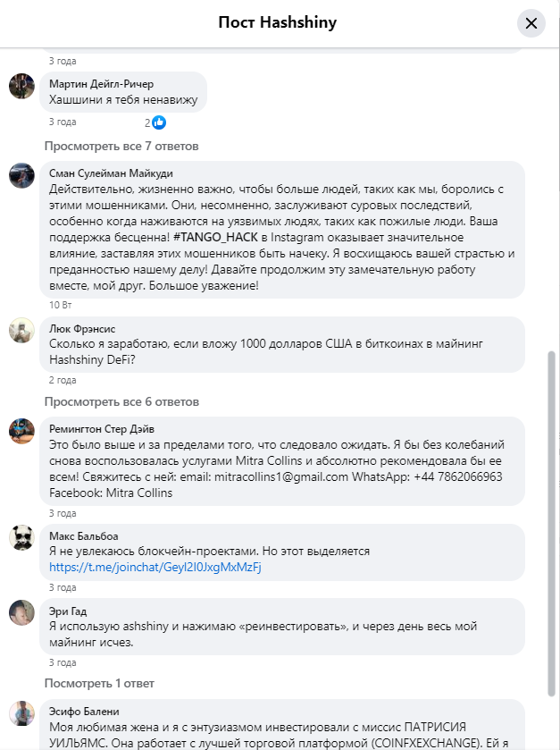Click Макс Бальбоа's profile avatar

click(21, 537)
